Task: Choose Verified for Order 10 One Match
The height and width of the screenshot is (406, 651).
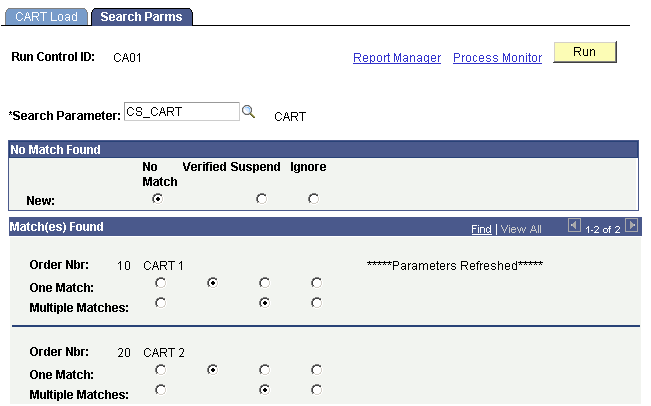Action: click(x=212, y=284)
